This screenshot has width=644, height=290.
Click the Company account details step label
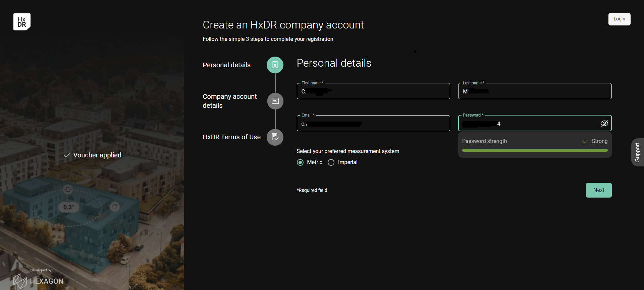coord(230,101)
